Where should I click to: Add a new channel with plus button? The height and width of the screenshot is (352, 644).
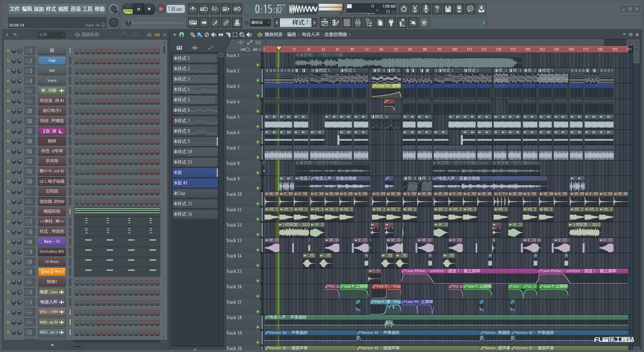pyautogui.click(x=52, y=345)
